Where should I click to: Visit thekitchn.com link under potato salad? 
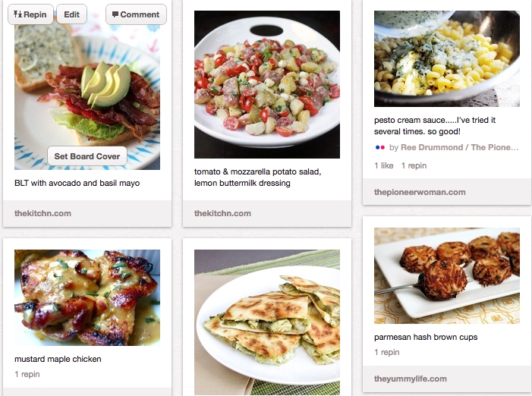click(x=222, y=213)
